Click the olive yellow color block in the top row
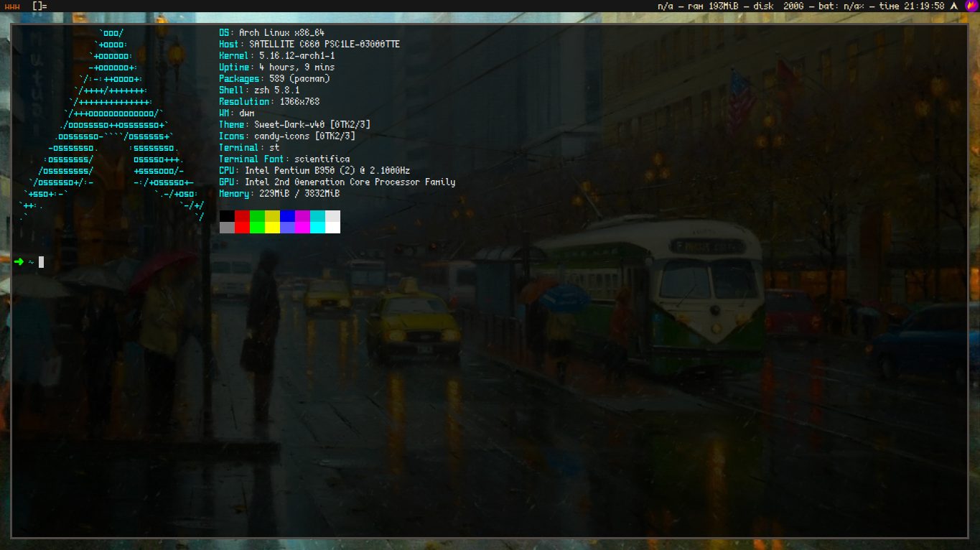Image resolution: width=980 pixels, height=550 pixels. pos(272,216)
